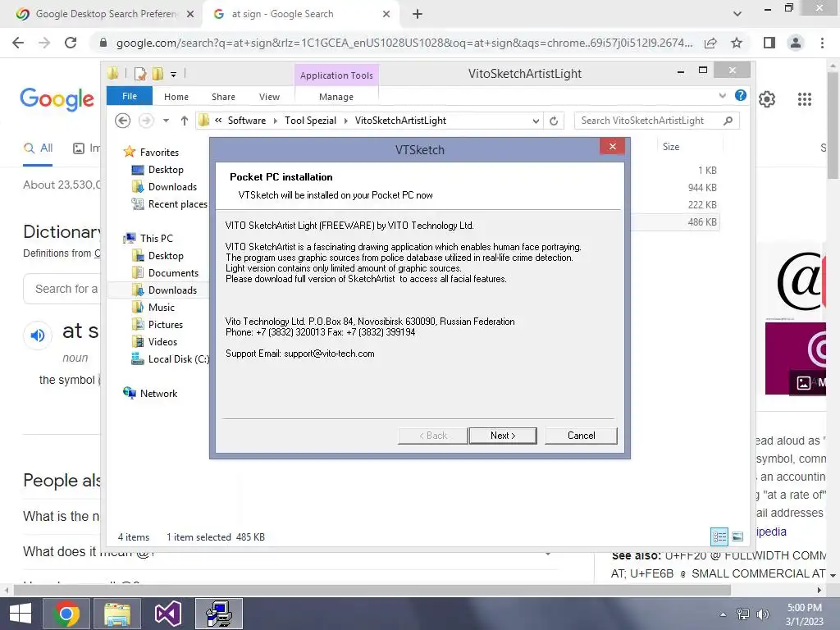Select Pictures folder in navigation pane
This screenshot has width=840, height=630.
click(x=166, y=325)
